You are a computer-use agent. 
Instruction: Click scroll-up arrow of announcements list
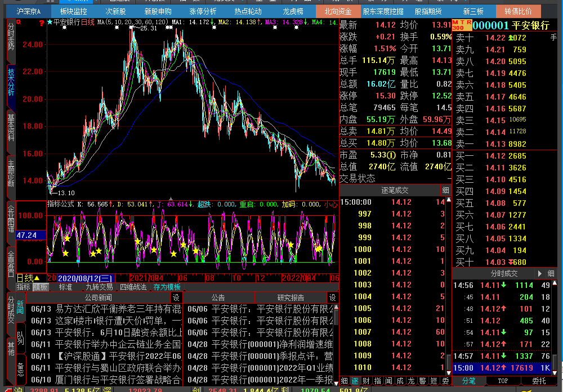click(x=336, y=307)
